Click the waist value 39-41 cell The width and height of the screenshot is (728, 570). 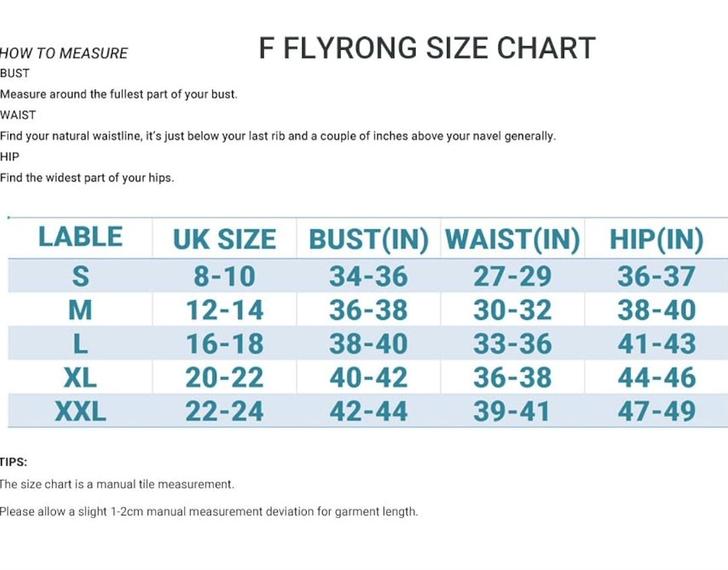point(512,411)
